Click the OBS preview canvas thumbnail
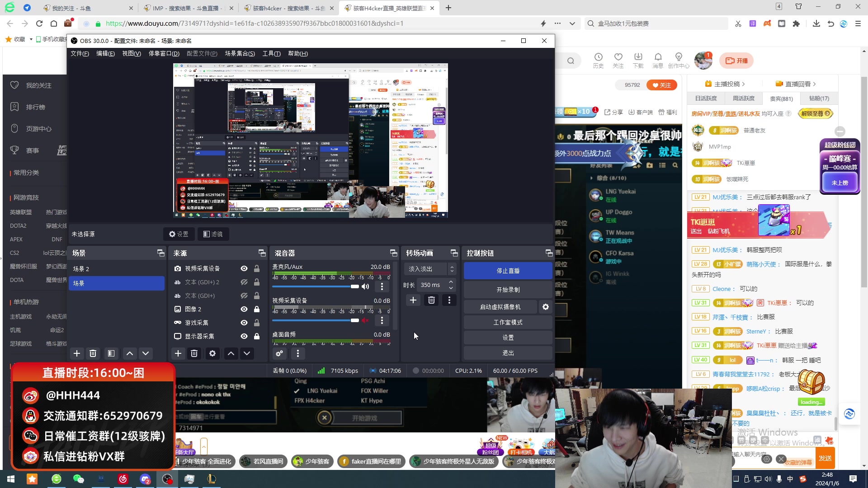 click(311, 141)
